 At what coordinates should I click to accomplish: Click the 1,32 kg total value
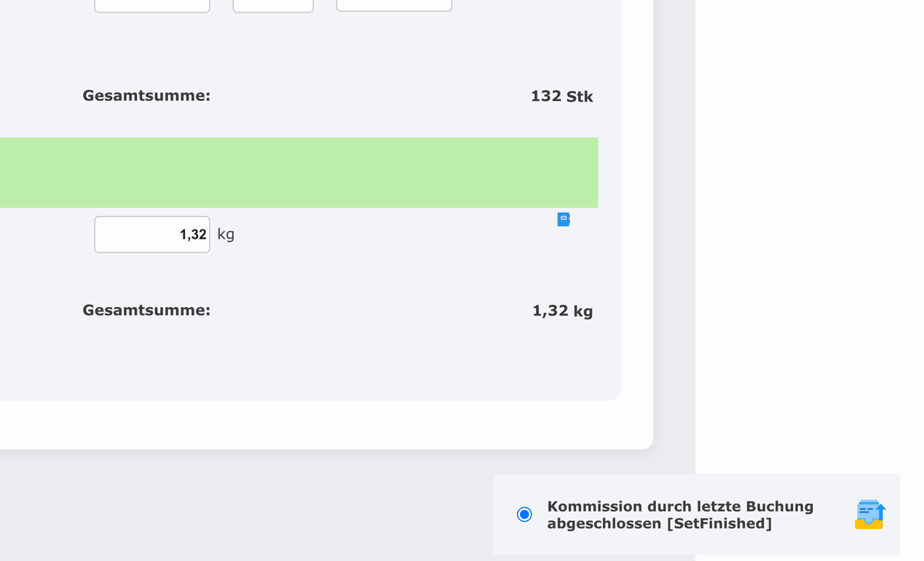pos(562,310)
